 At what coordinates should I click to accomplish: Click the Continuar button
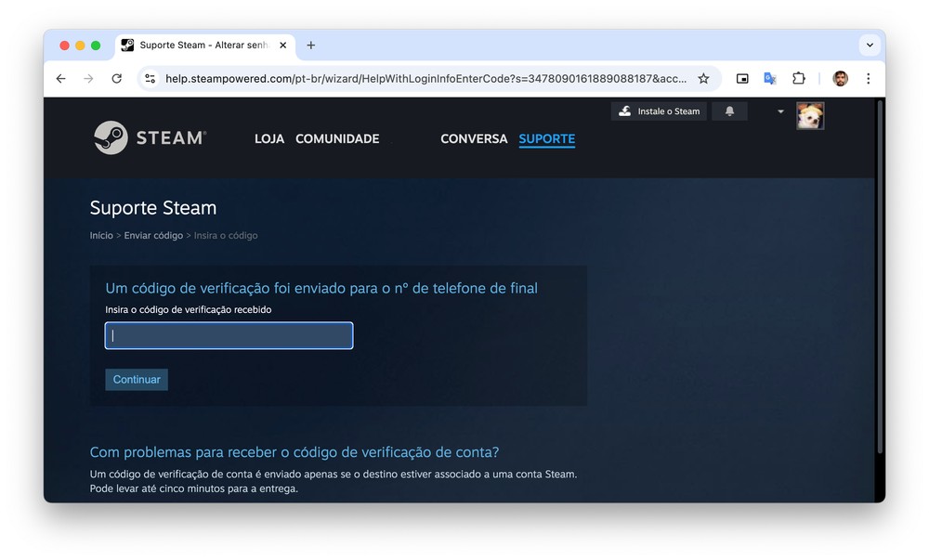137,380
